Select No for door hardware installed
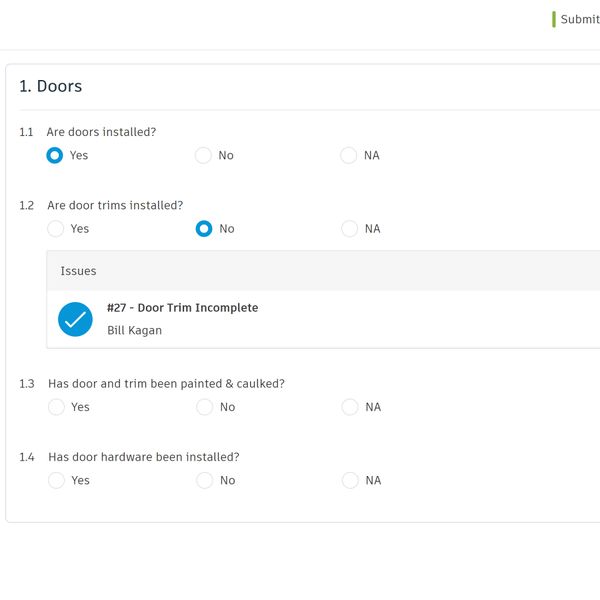 coord(204,481)
